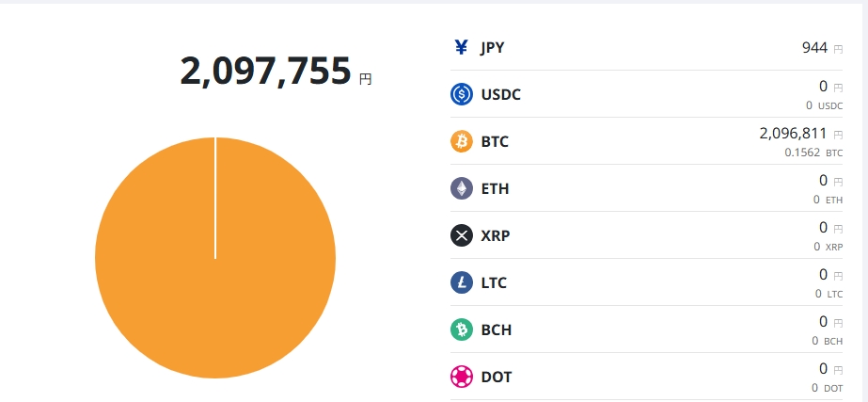Click the JPY yen currency icon
868x402 pixels.
point(461,47)
